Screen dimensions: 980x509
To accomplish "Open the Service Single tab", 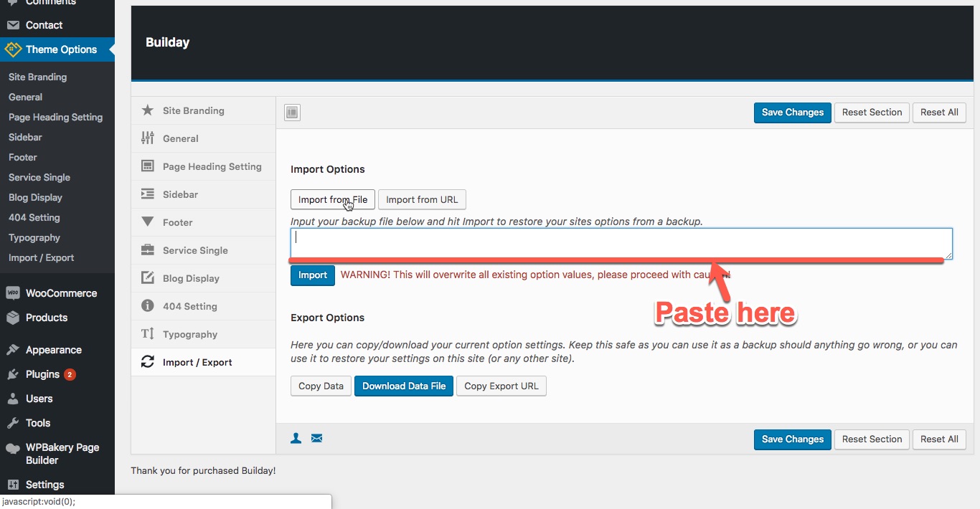I will tap(203, 250).
